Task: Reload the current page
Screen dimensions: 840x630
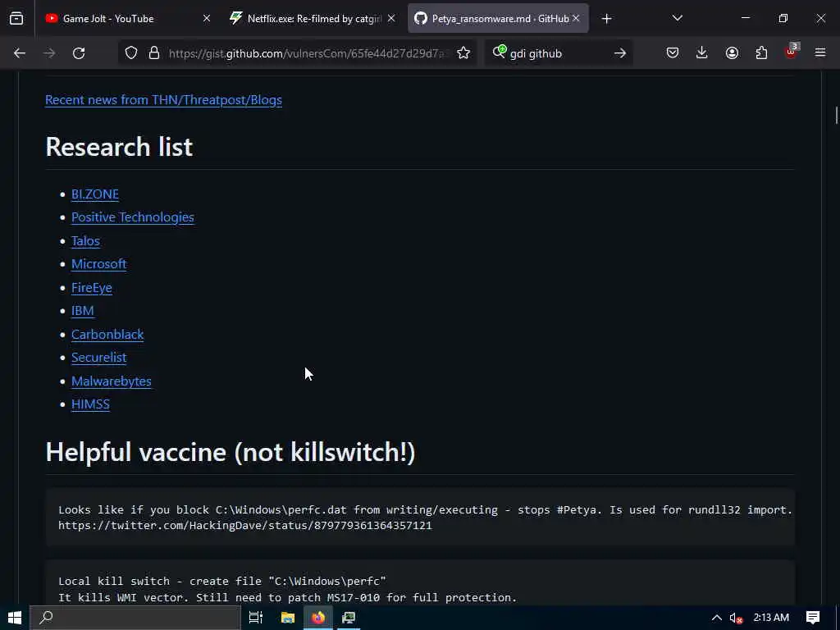Action: tap(79, 53)
